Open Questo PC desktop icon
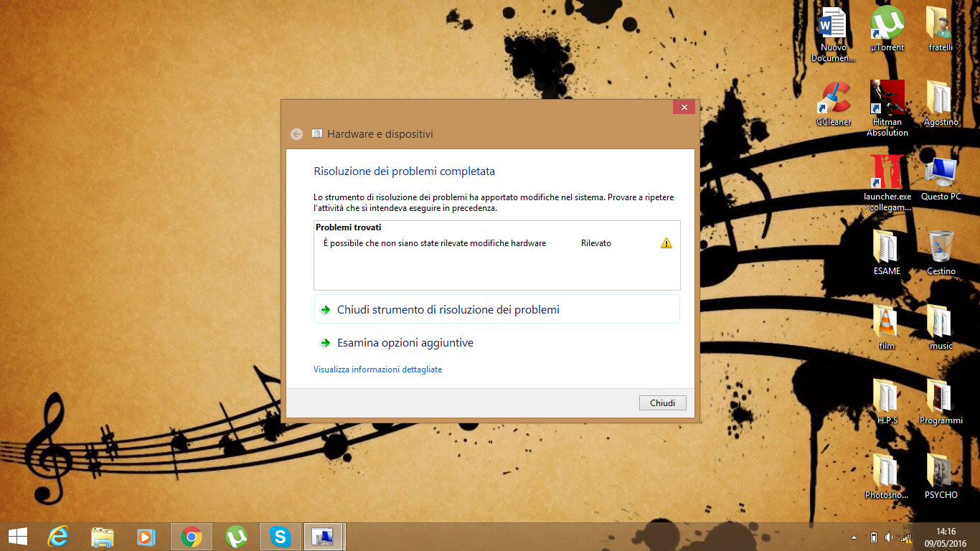 pyautogui.click(x=941, y=175)
